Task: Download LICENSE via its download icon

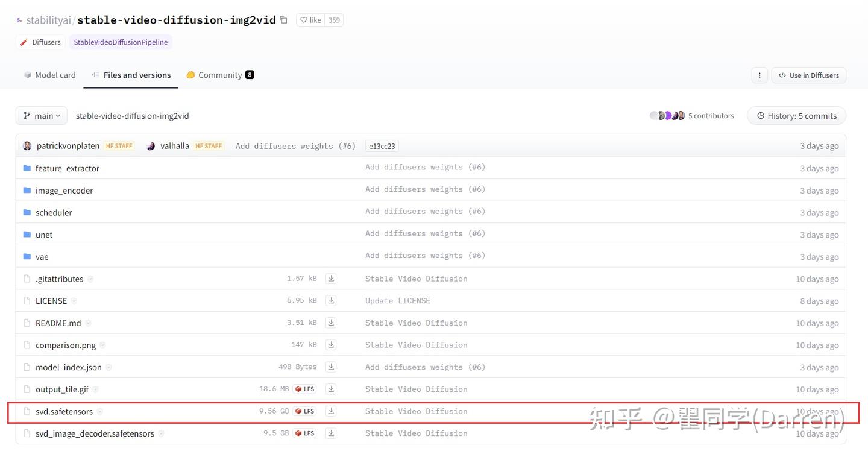Action: 331,300
